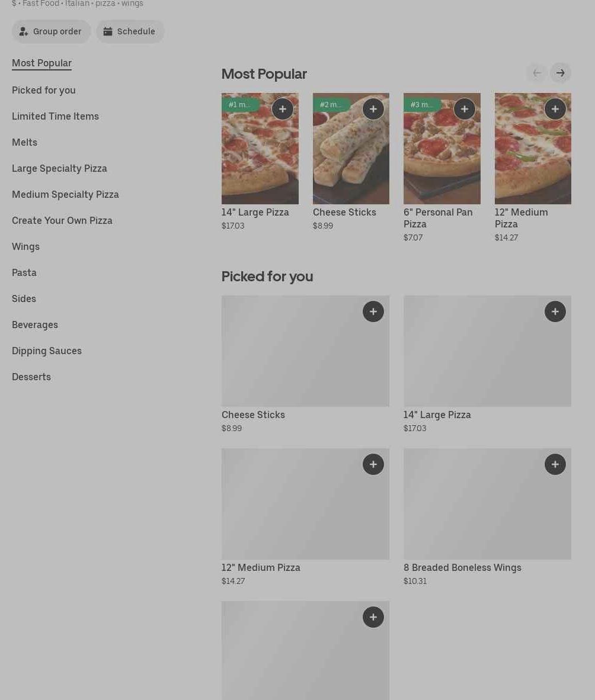Image resolution: width=595 pixels, height=700 pixels.
Task: Add the 14" Large Pizza in Most Popular
Action: point(282,109)
